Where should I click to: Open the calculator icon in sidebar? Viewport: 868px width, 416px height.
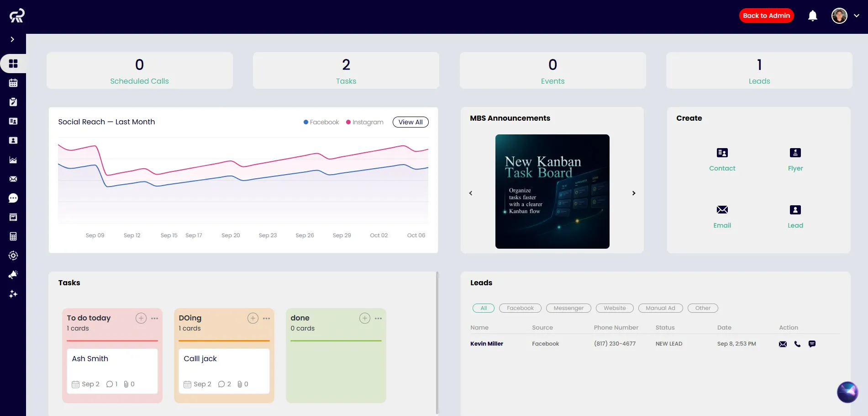(x=13, y=236)
